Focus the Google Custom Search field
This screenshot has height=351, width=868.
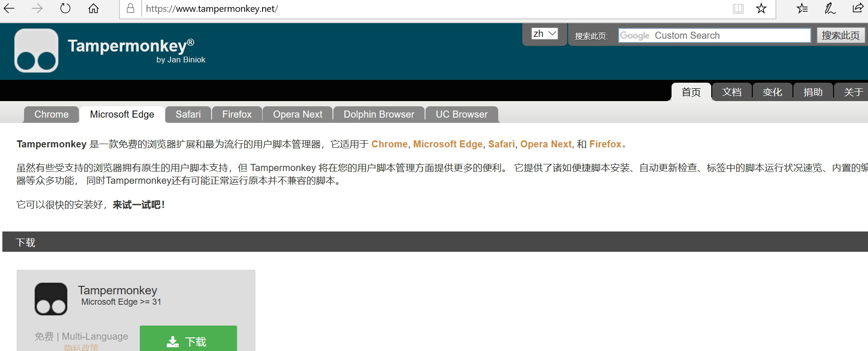click(x=715, y=35)
